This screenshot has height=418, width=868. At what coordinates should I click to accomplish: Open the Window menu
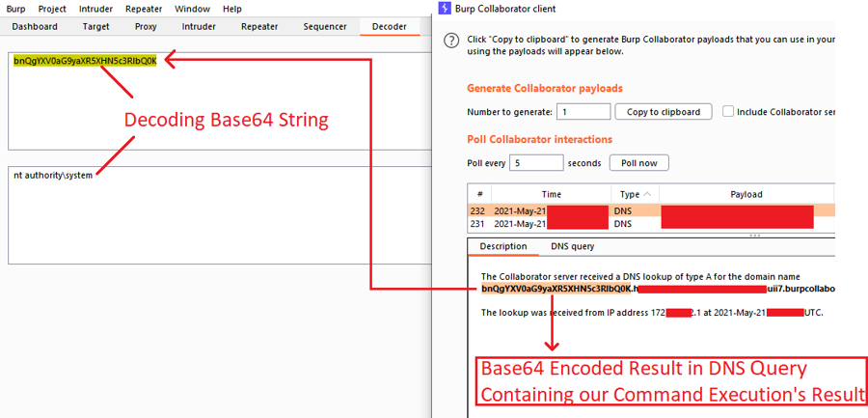[193, 9]
